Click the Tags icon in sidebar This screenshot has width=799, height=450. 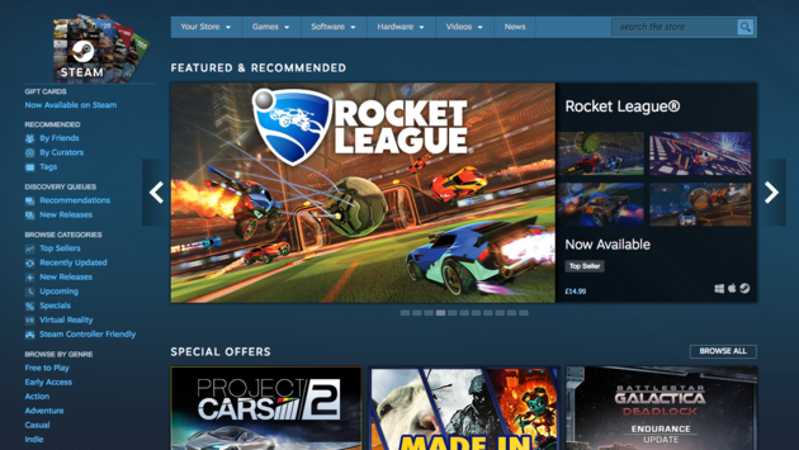(30, 167)
